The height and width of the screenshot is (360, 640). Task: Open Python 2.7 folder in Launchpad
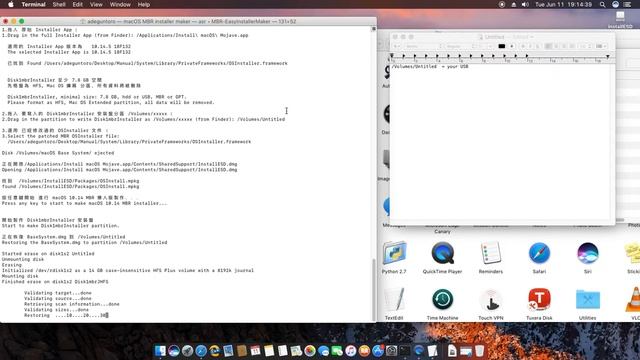pyautogui.click(x=394, y=253)
